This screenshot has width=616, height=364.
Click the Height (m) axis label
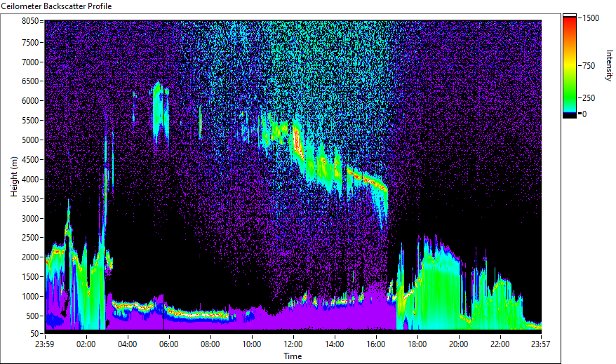14,177
